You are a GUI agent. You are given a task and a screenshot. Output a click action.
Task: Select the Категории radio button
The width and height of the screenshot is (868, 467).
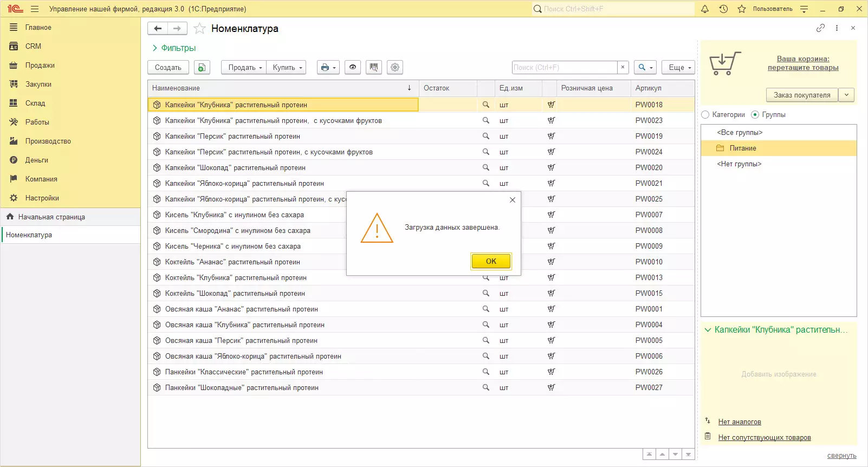[x=705, y=115]
